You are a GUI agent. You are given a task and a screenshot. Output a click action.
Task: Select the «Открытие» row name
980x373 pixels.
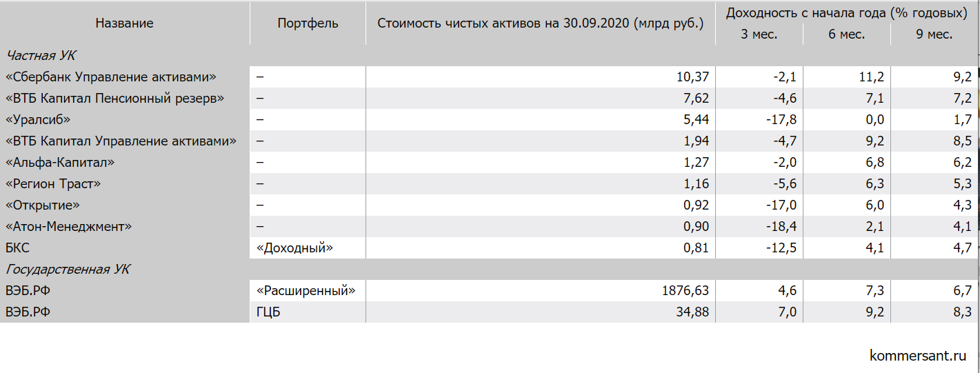coord(42,205)
